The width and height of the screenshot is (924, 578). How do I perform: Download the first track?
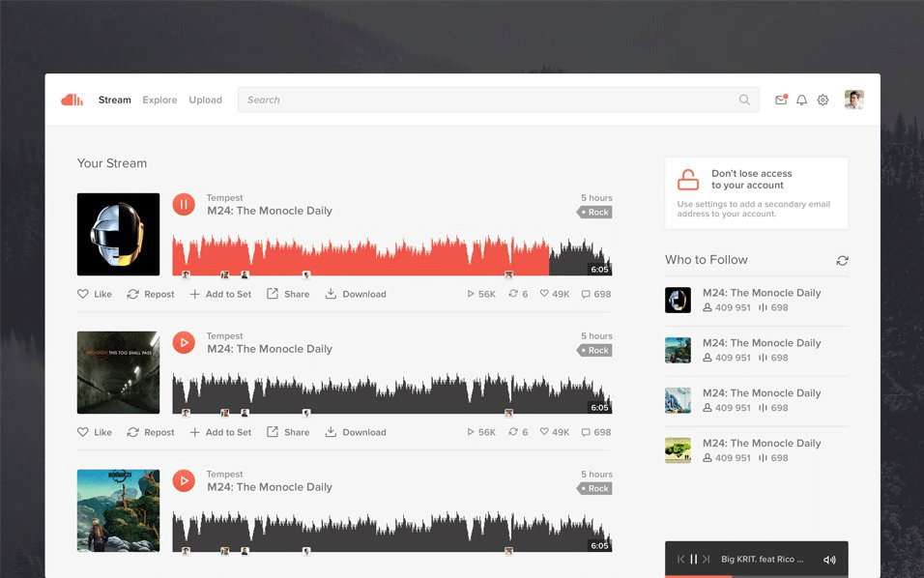(x=356, y=294)
